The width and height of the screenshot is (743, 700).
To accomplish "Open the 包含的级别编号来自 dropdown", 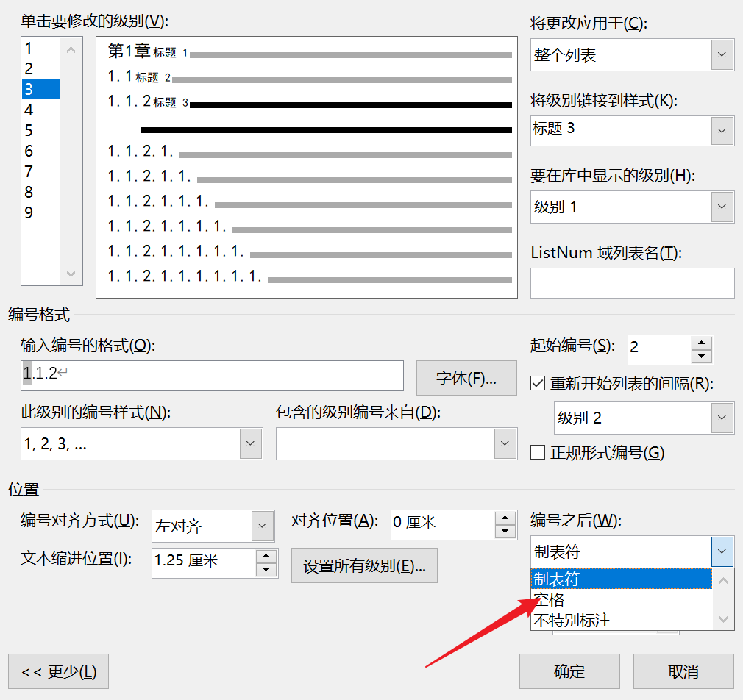I will [x=505, y=443].
